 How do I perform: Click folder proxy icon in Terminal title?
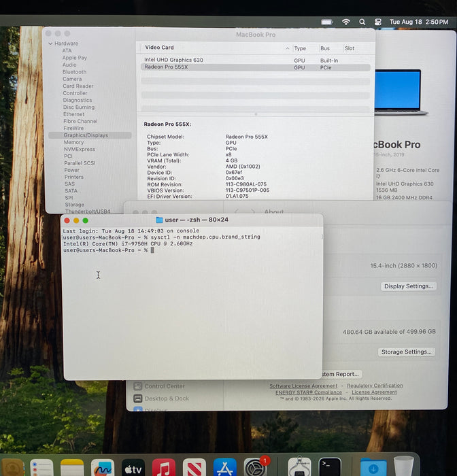159,220
